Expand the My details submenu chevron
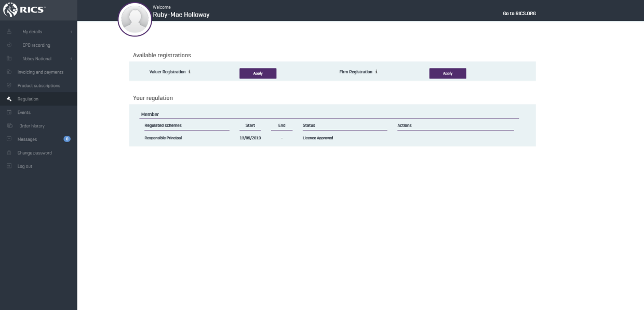This screenshot has width=644, height=310. pyautogui.click(x=71, y=32)
